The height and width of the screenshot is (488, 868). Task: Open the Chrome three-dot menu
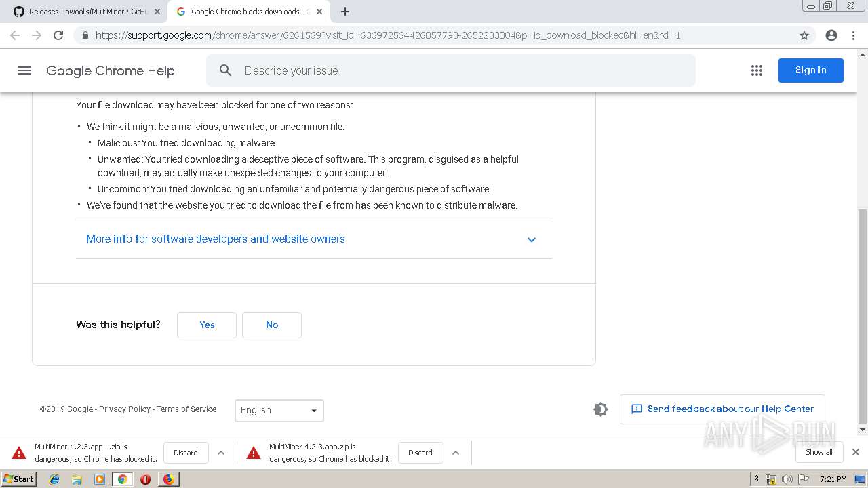pyautogui.click(x=853, y=35)
